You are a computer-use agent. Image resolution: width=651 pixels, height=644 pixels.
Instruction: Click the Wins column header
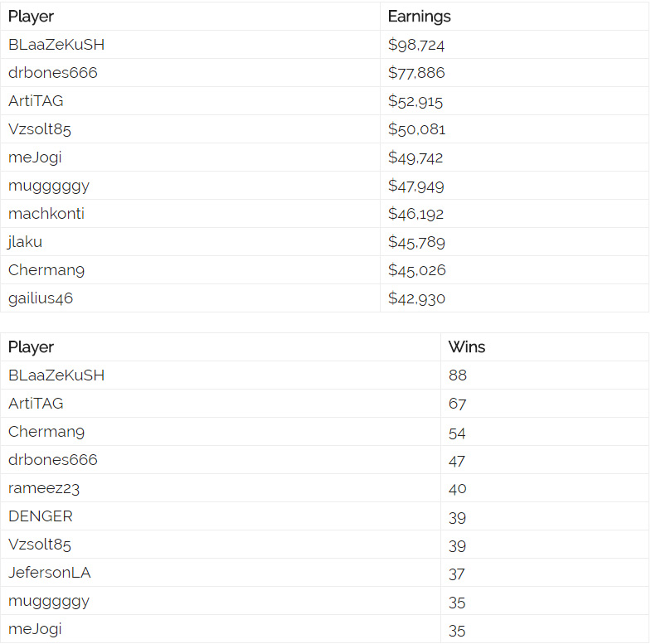pos(467,347)
